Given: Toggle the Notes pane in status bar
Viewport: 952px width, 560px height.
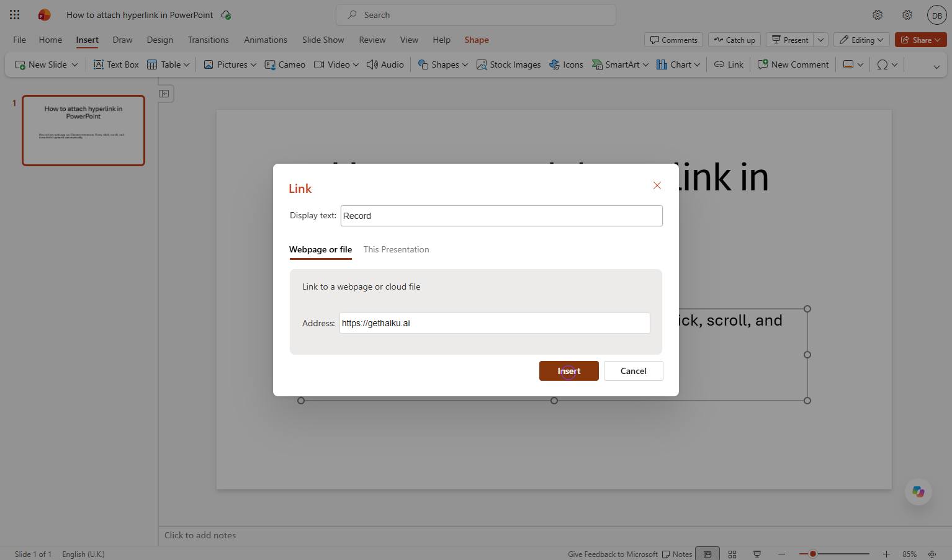Looking at the screenshot, I should (x=677, y=554).
